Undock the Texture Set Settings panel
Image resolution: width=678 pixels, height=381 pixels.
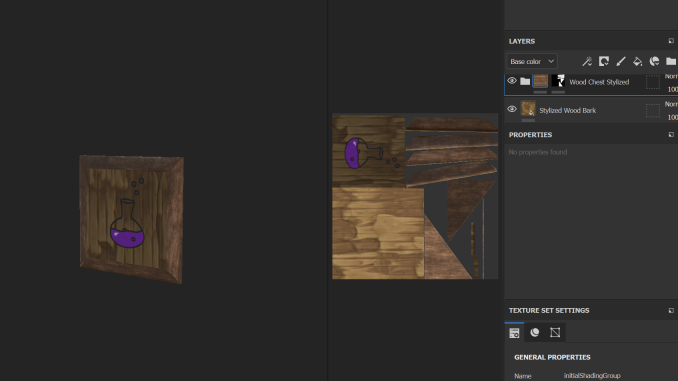click(671, 311)
